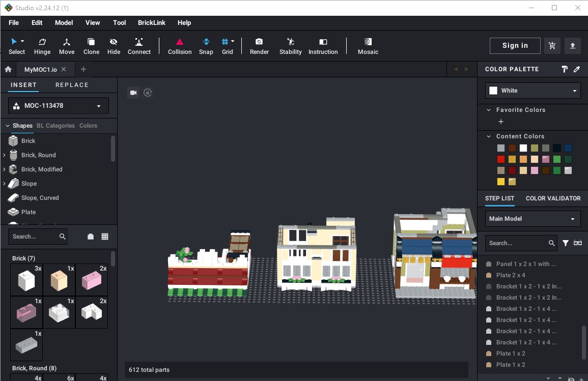This screenshot has height=381, width=588.
Task: Click the Sign in button
Action: click(x=515, y=46)
